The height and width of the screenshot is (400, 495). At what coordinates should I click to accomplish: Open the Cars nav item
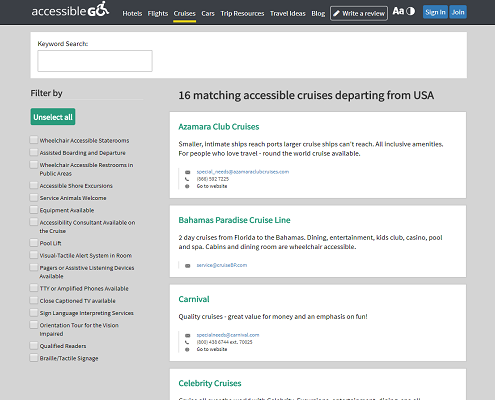[208, 14]
